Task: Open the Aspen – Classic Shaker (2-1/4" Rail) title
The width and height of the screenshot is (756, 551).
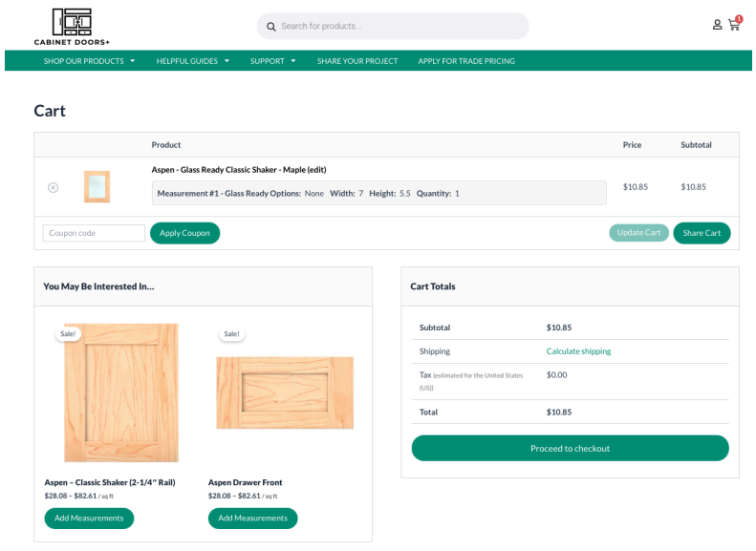Action: (110, 482)
